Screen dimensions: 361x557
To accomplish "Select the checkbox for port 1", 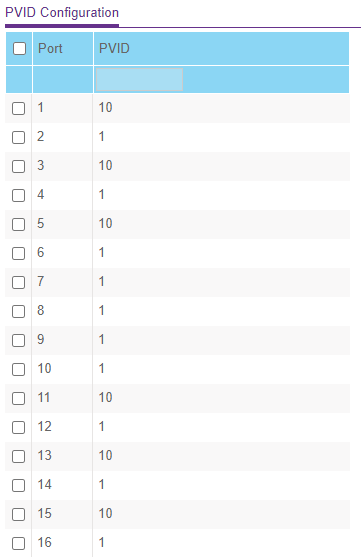I will pyautogui.click(x=18, y=108).
